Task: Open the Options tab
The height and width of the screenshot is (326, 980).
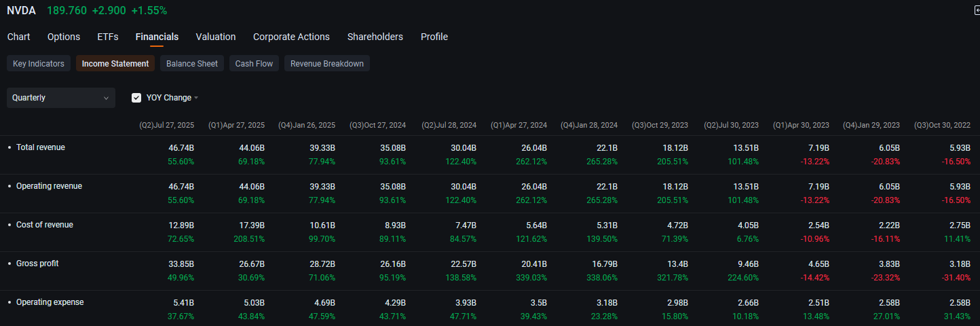Action: tap(64, 37)
